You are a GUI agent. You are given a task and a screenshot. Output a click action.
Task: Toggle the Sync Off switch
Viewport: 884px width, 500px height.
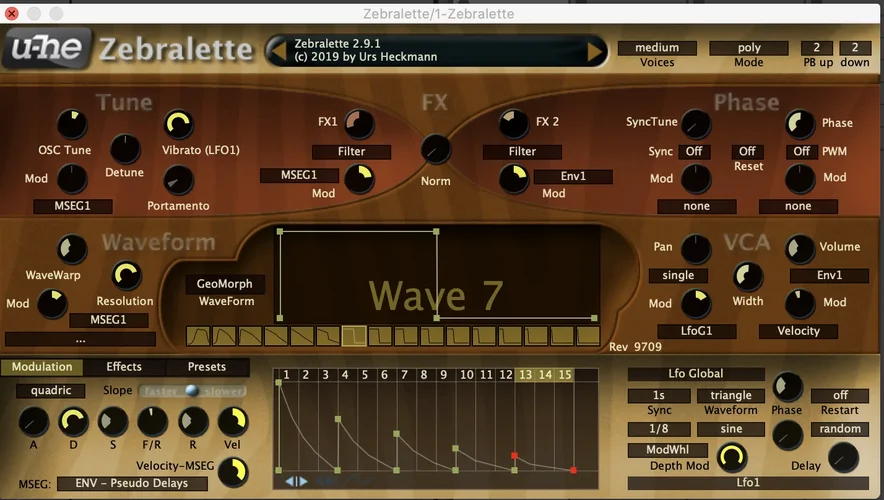[695, 152]
